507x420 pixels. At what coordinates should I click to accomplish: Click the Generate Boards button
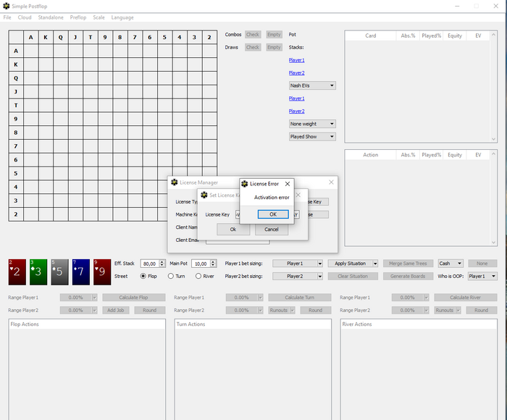[x=408, y=276]
